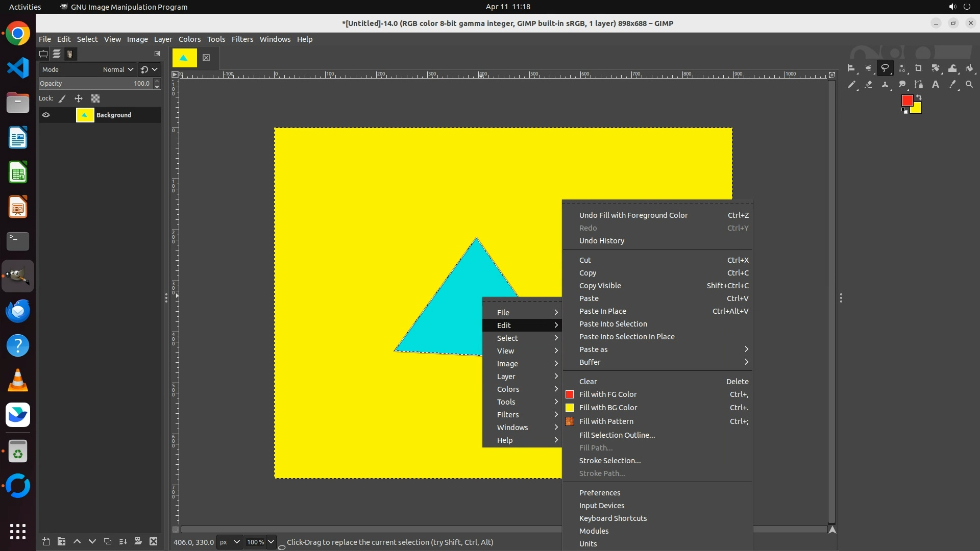Hide the Background layer with eye icon
This screenshot has width=980, height=551.
pos(46,115)
